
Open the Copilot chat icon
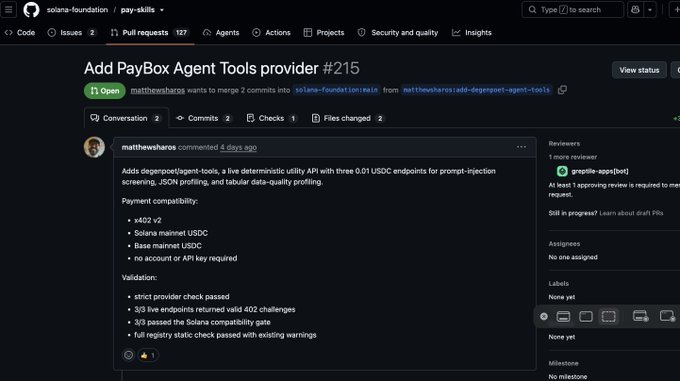click(635, 10)
